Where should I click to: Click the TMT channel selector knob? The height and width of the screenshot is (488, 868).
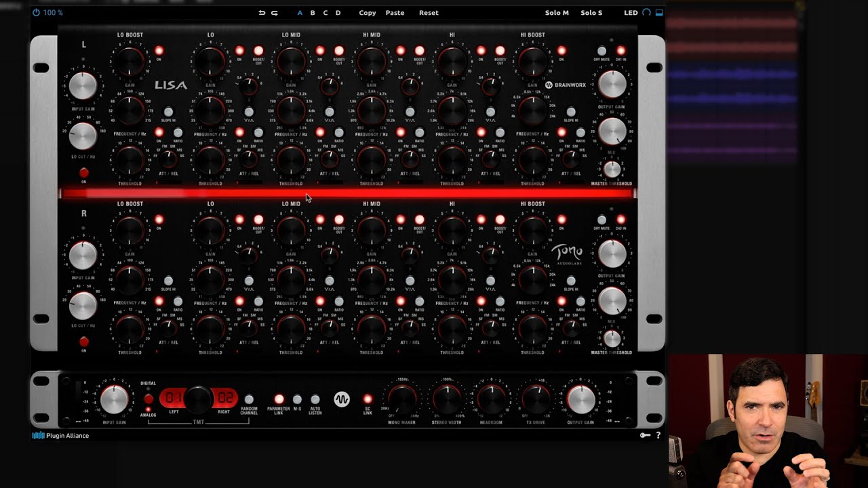(x=198, y=399)
